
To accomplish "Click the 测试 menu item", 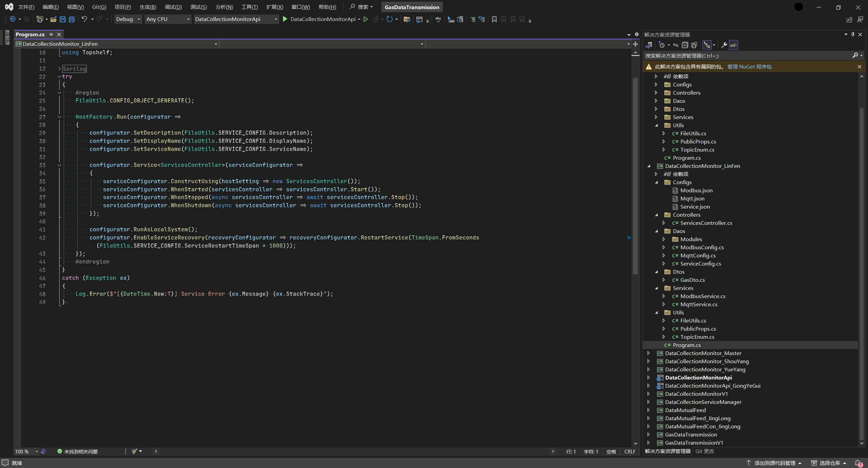I will (199, 7).
